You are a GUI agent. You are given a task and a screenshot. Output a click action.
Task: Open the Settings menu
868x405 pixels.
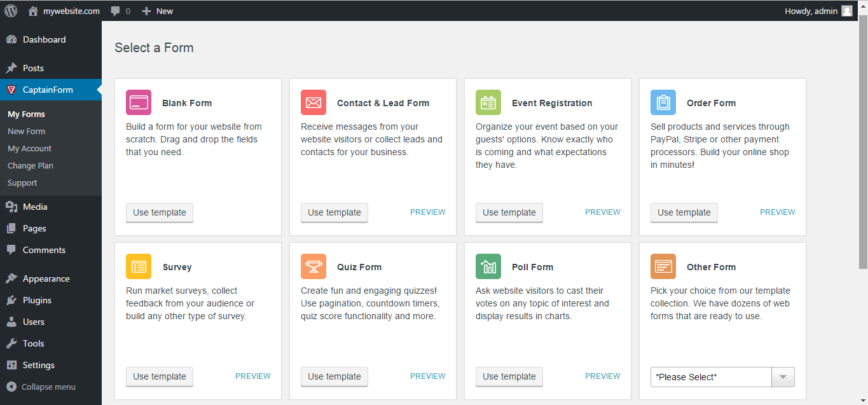(51, 365)
